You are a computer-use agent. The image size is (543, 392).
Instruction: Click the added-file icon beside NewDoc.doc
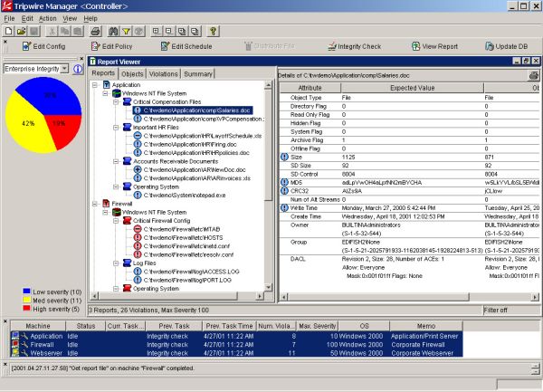pyautogui.click(x=138, y=169)
